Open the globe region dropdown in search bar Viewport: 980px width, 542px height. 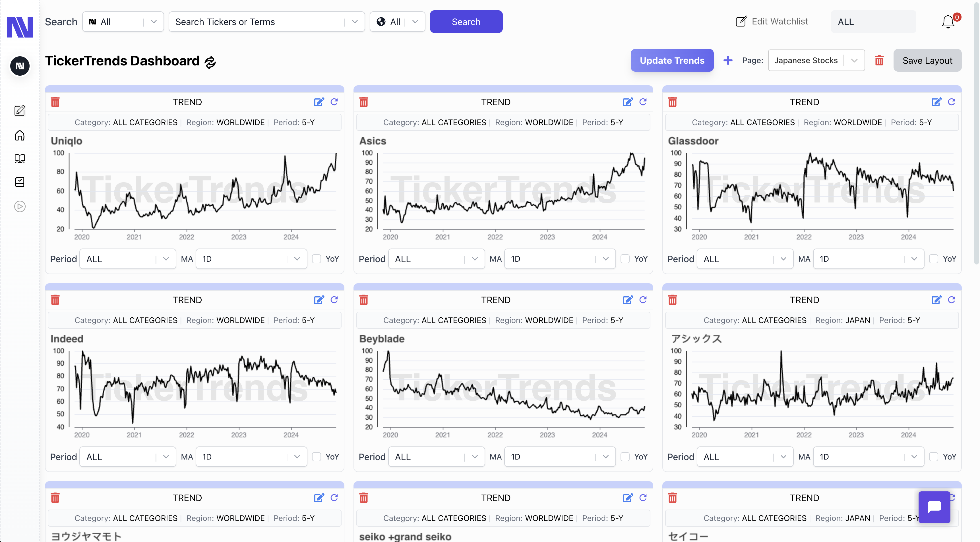pyautogui.click(x=397, y=22)
